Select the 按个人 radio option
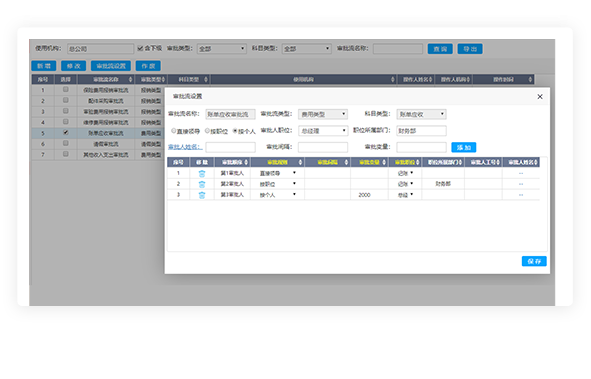Viewport: 591px width, 379px height. click(x=235, y=131)
